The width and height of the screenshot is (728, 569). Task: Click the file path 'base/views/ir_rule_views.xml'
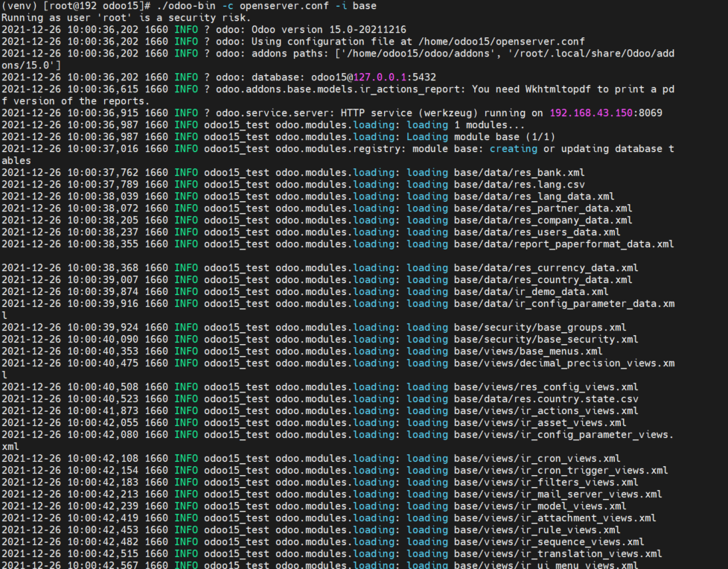click(537, 530)
